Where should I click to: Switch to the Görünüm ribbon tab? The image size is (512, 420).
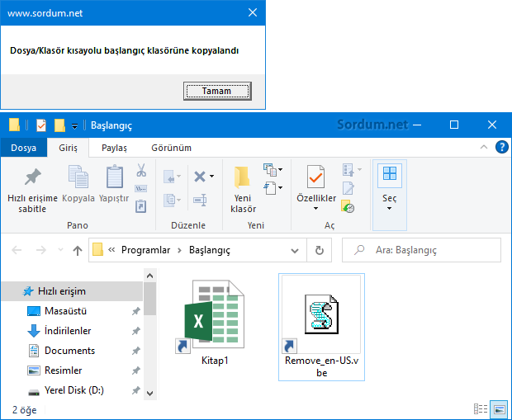pyautogui.click(x=171, y=148)
